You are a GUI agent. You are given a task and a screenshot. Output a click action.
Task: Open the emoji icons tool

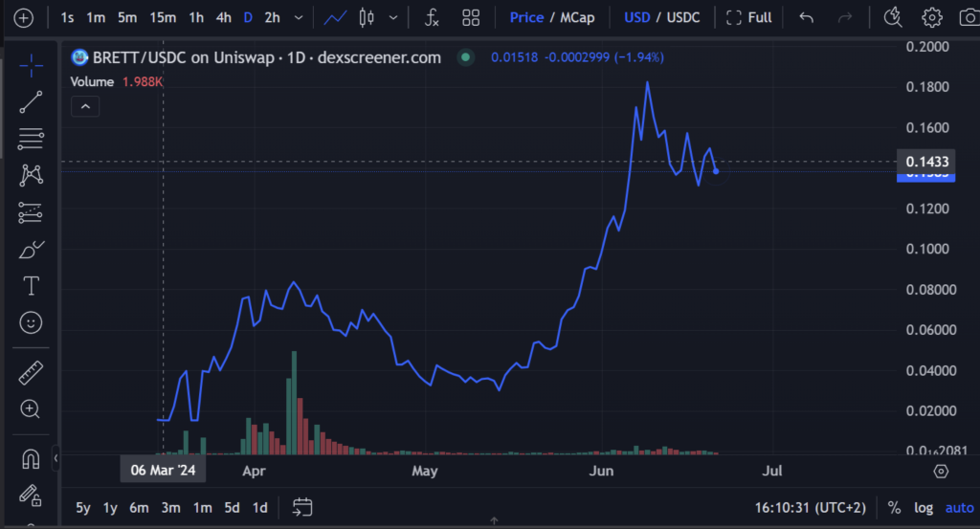[x=31, y=322]
